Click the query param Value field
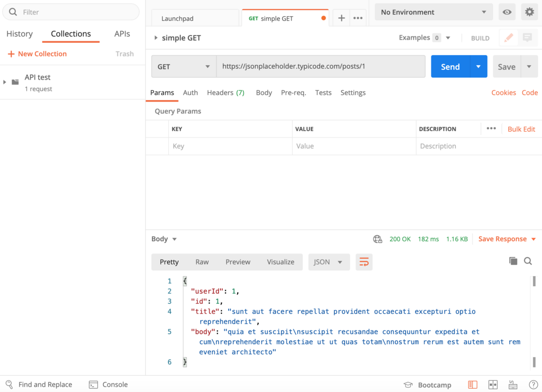The image size is (542, 392). tap(354, 146)
